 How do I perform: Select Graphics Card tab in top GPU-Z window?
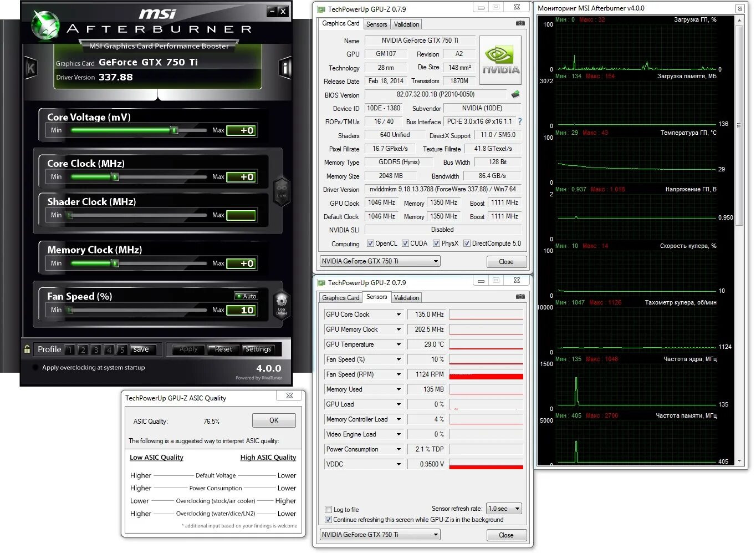click(x=340, y=23)
